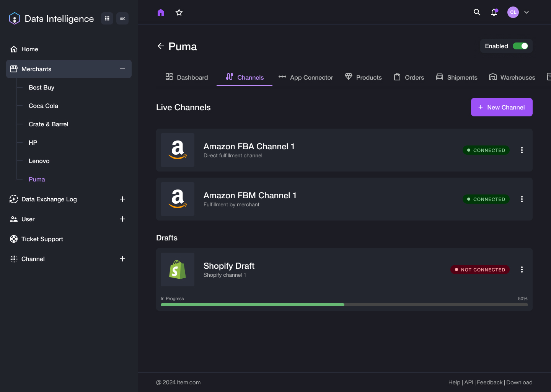
Task: Switch to the Shipments tab
Action: [457, 77]
